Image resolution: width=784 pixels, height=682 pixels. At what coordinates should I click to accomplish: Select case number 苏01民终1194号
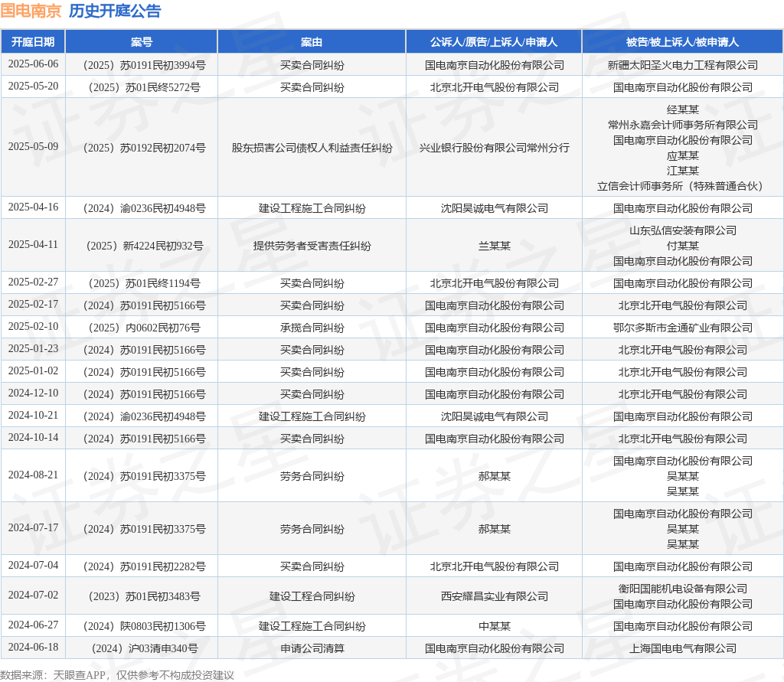pyautogui.click(x=145, y=283)
